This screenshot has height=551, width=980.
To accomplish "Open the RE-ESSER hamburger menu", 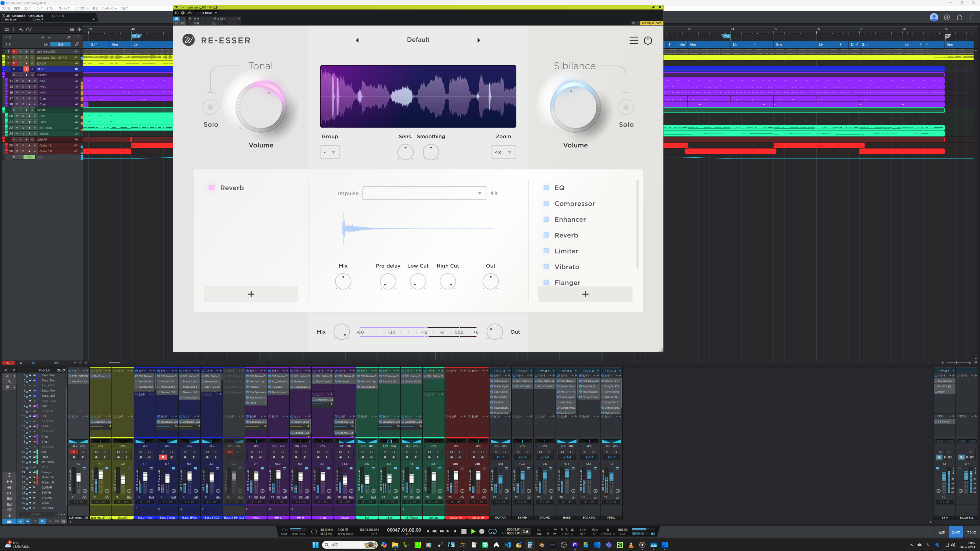I will [633, 40].
